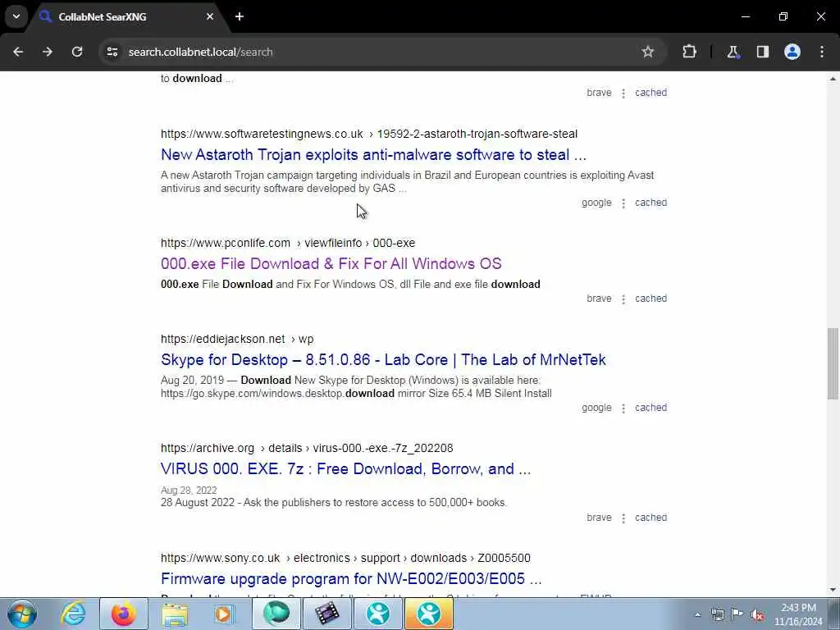Click brave engine label on VIRUS 000 result

point(599,518)
